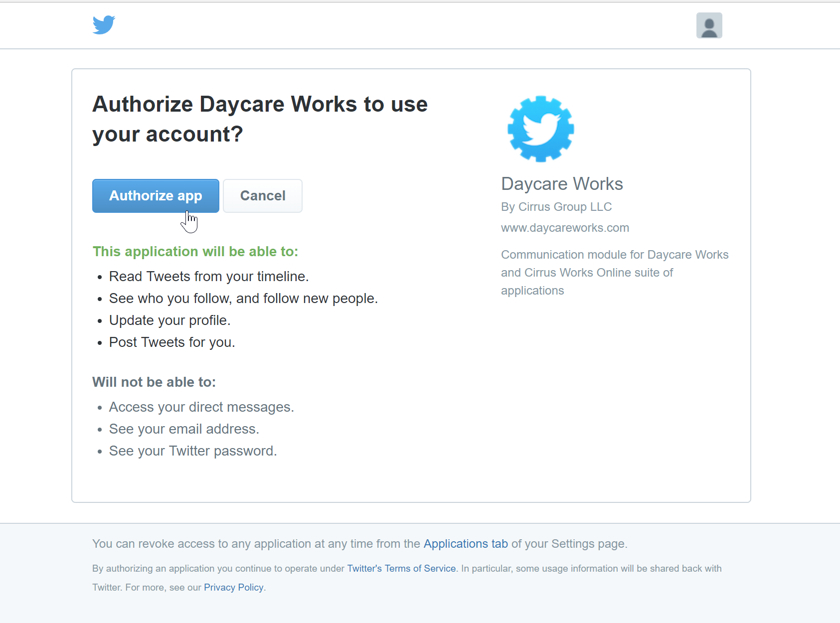
Task: Click the 'Communication module for Daycare Works' description
Action: tap(615, 273)
